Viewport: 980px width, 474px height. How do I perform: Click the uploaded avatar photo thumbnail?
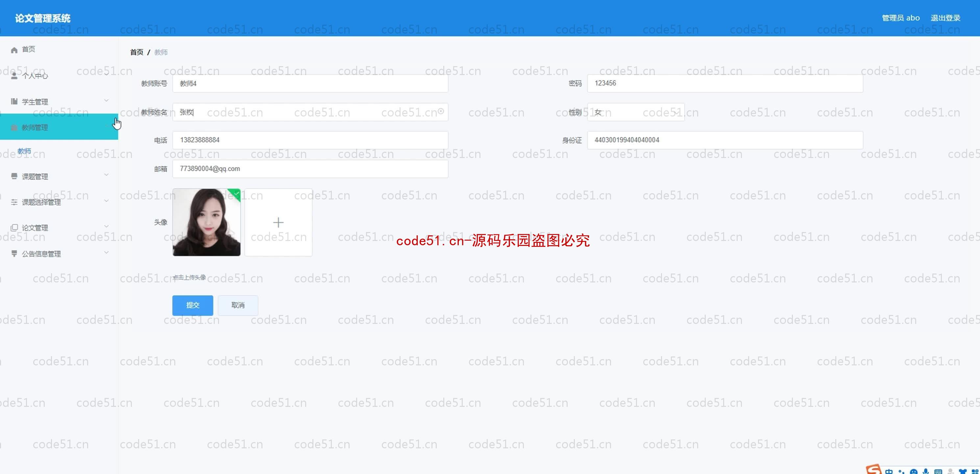(x=206, y=222)
